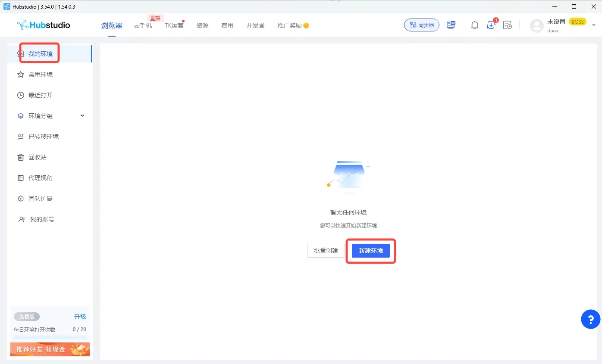Click the 您可以快速开始新建环境 hint text

tap(348, 225)
